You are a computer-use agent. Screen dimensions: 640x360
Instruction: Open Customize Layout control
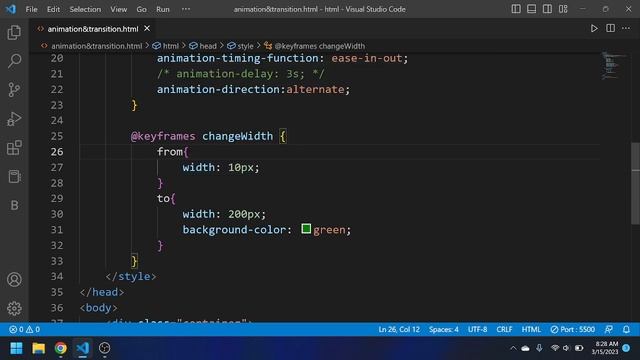[x=563, y=9]
